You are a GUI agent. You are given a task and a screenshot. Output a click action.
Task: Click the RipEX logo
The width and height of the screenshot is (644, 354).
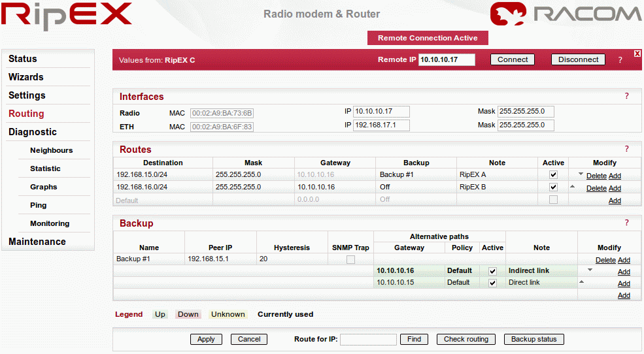67,16
